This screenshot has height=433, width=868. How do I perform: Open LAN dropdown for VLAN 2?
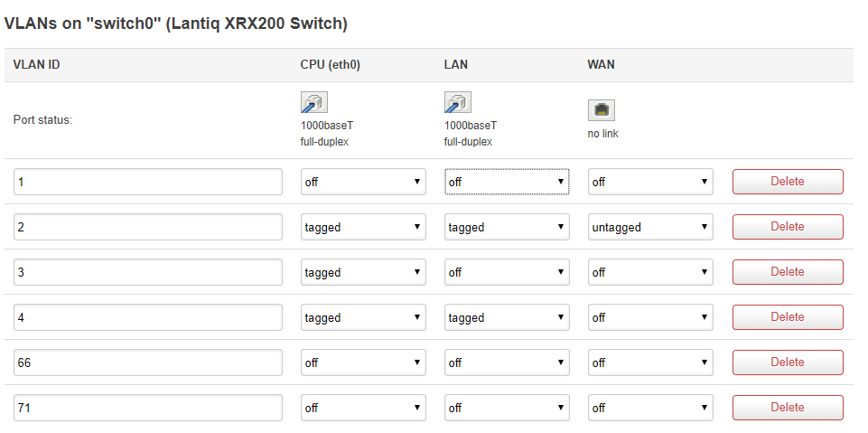507,227
